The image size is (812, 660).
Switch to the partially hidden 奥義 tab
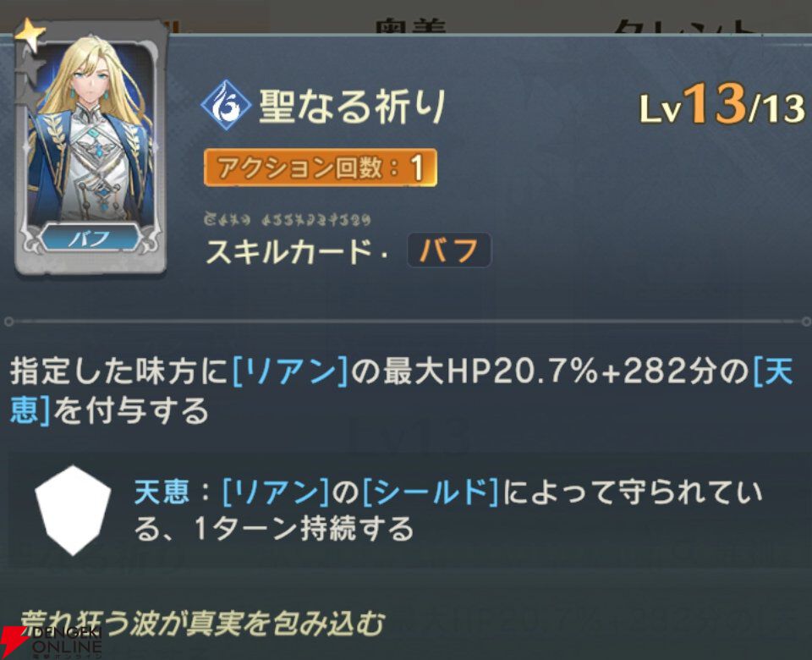pos(412,26)
